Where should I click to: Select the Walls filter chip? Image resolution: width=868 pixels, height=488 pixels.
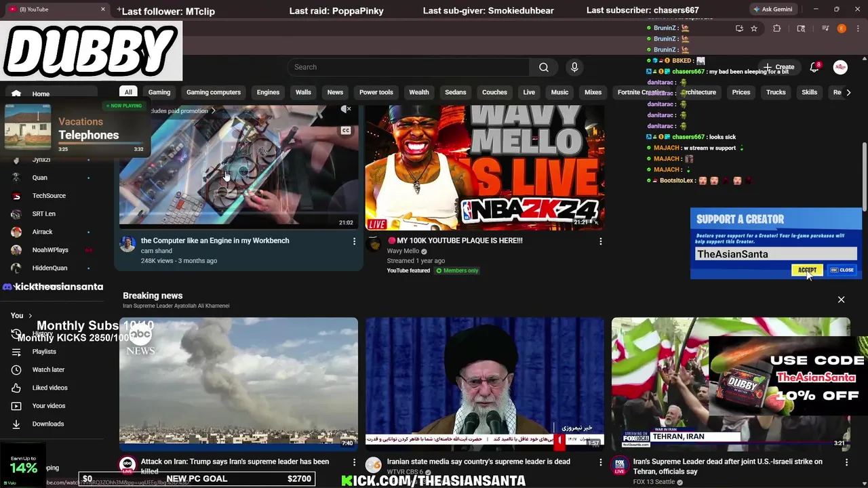click(x=303, y=92)
